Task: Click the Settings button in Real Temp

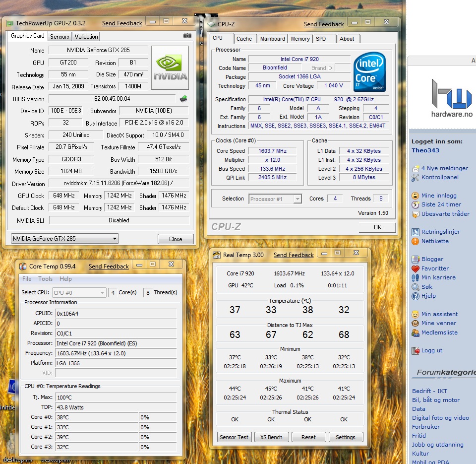Action: (x=346, y=437)
